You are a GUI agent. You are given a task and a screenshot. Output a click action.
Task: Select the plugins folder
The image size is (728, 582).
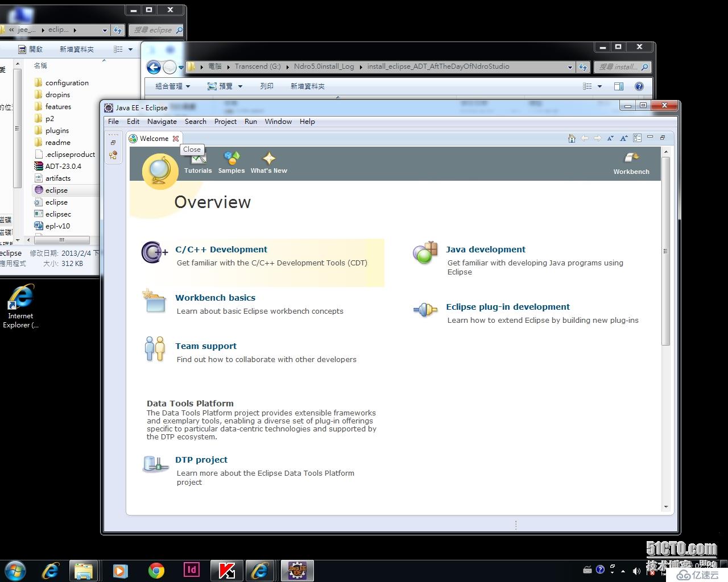click(x=52, y=131)
